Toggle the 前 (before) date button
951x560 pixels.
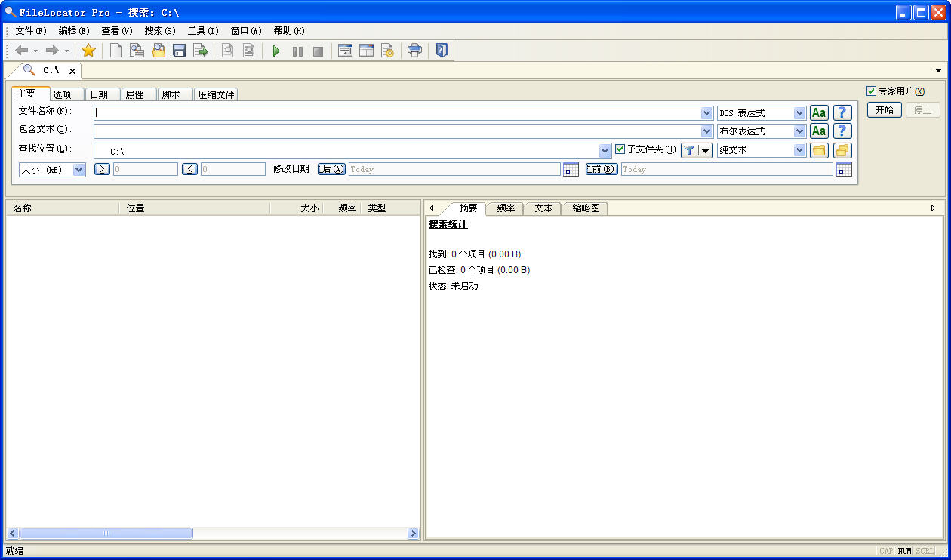coord(602,169)
